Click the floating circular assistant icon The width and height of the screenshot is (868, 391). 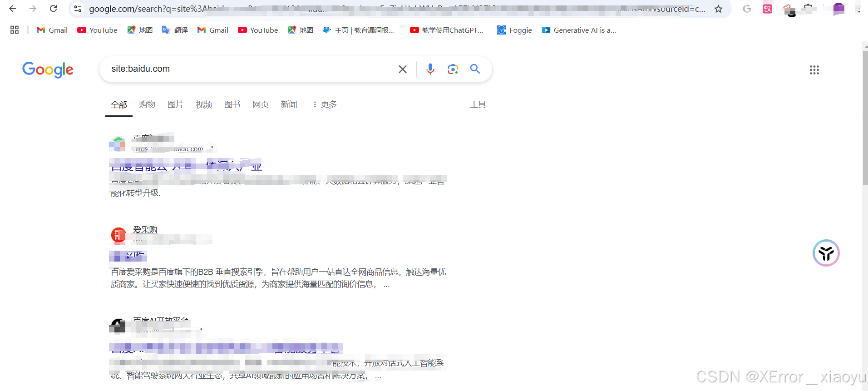826,253
